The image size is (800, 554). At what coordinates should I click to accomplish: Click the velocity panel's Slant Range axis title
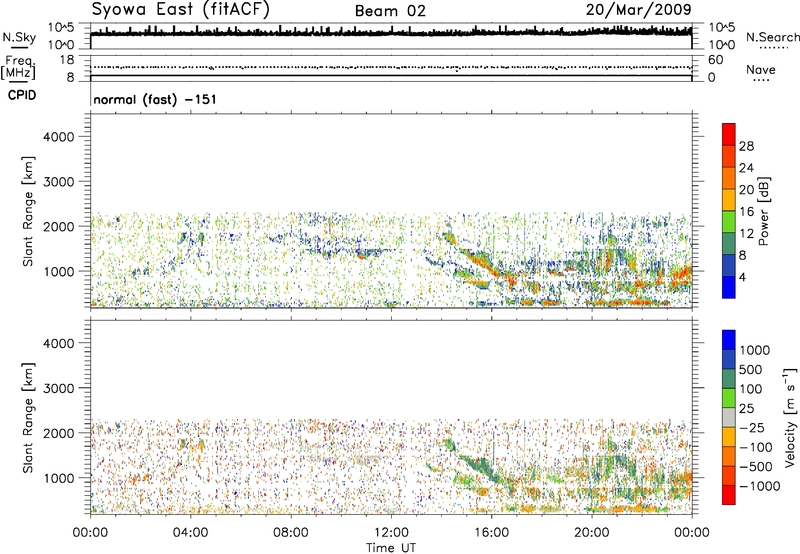[28, 418]
